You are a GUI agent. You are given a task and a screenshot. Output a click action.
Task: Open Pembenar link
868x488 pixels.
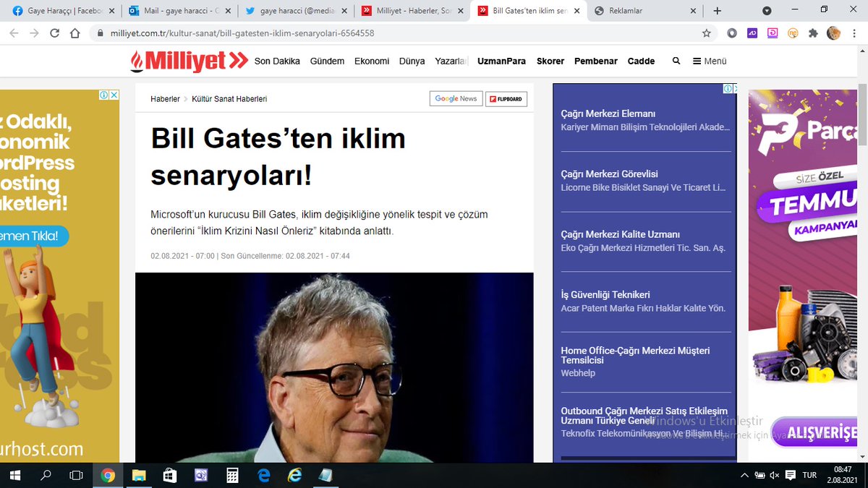(596, 61)
